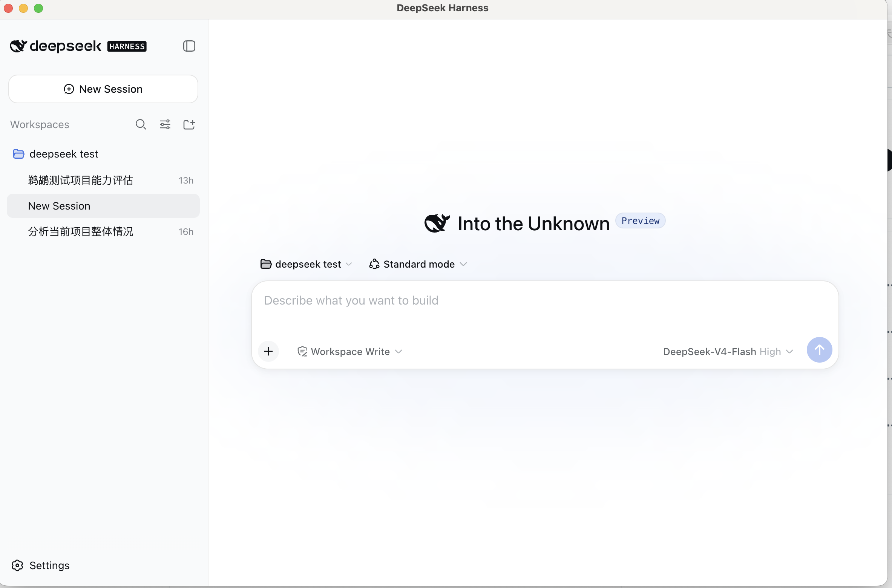Click the DeepSeek Harness window title
The image size is (892, 588).
point(442,8)
